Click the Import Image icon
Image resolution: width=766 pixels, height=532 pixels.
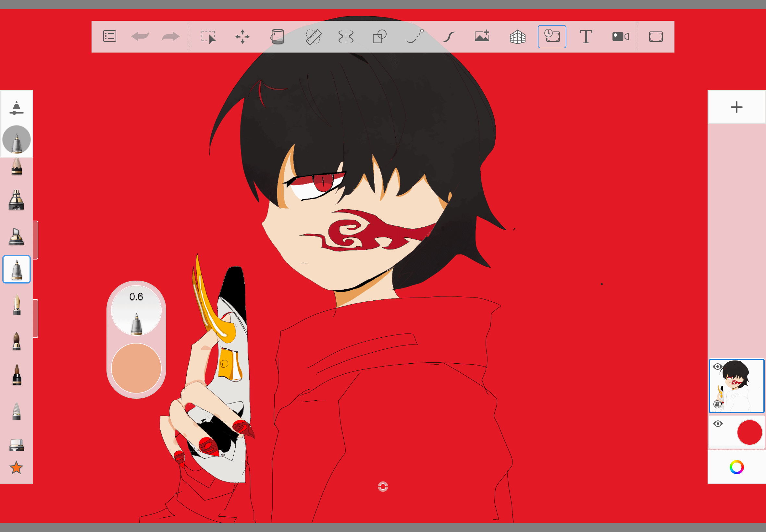[x=482, y=36]
